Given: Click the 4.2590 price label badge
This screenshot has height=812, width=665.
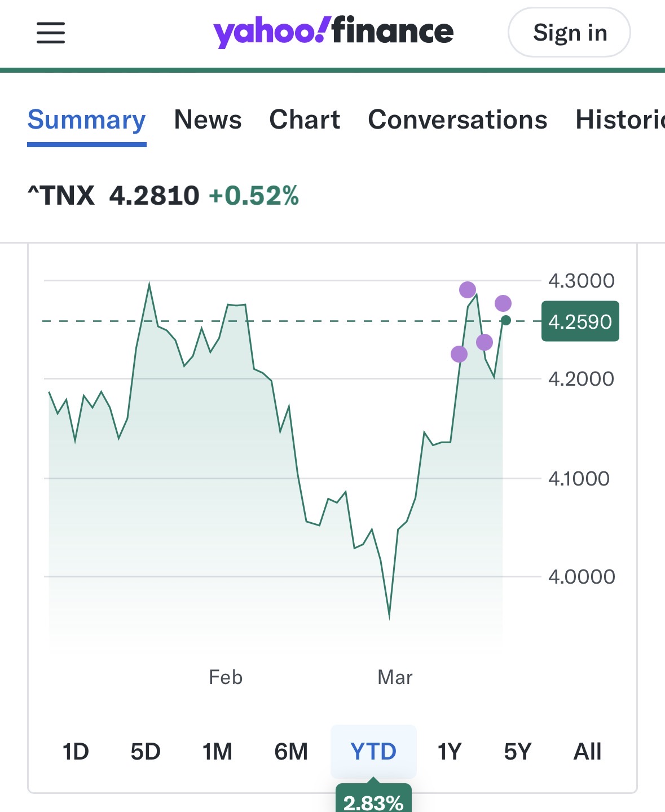Looking at the screenshot, I should (x=580, y=321).
